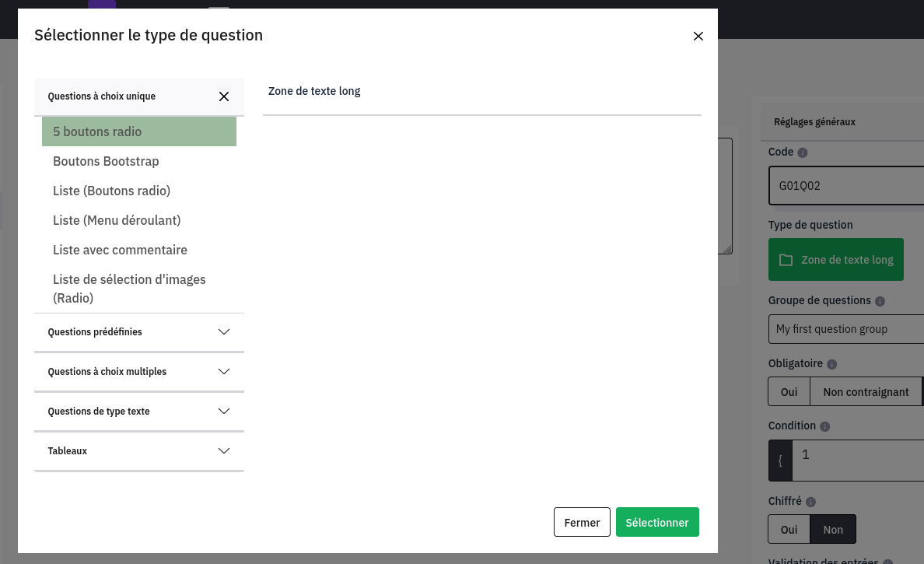Click folder icon on Zone de texte long button

[x=786, y=260]
